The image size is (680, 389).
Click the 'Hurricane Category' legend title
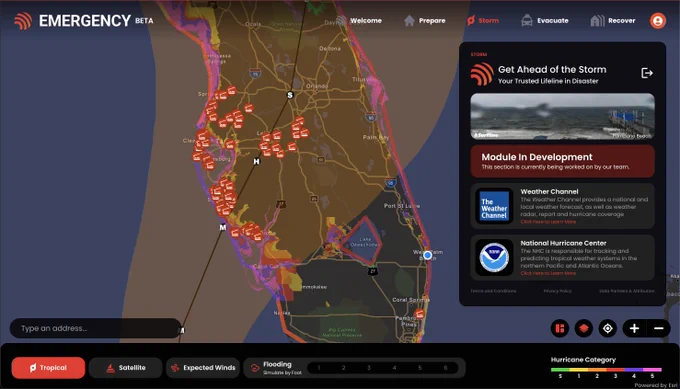pos(583,360)
